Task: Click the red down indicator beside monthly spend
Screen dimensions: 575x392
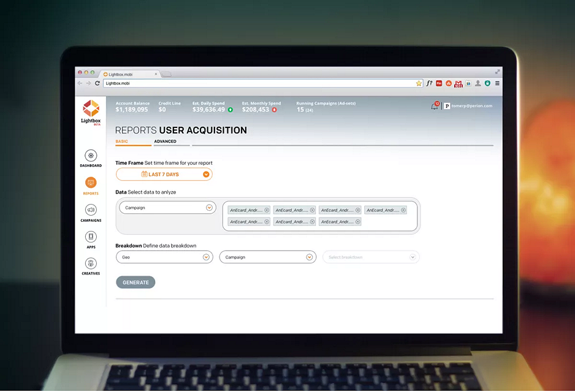Action: 274,110
